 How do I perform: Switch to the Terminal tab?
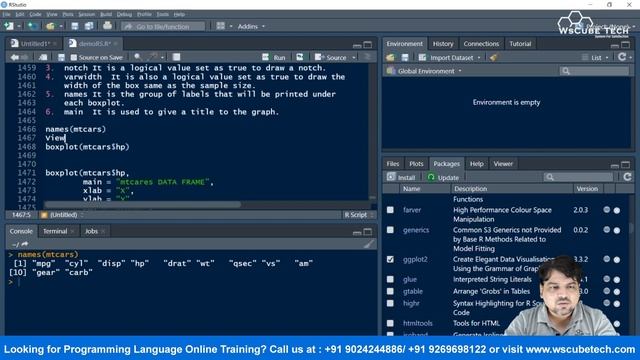[x=55, y=231]
